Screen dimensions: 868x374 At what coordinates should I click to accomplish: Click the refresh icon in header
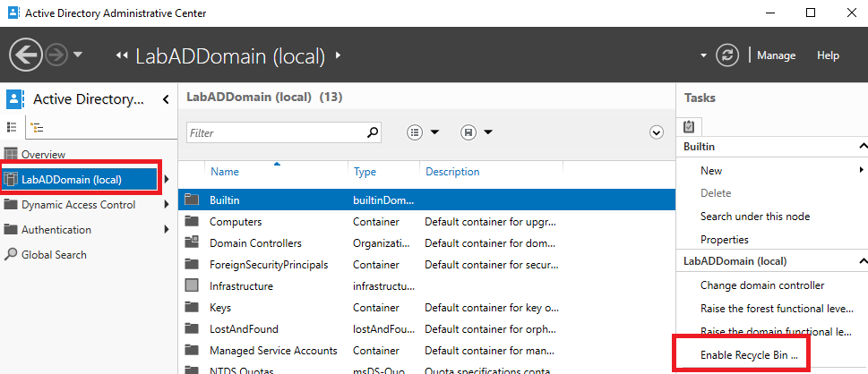tap(729, 55)
